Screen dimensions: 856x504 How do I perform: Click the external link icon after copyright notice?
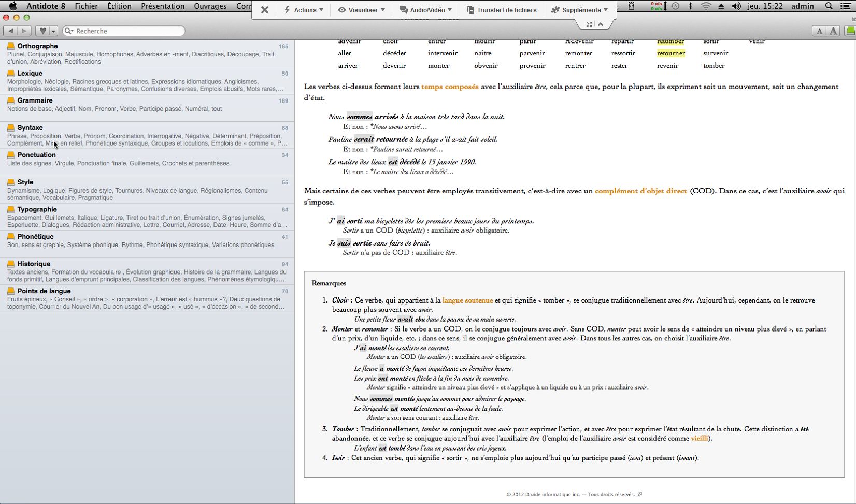[x=639, y=495]
